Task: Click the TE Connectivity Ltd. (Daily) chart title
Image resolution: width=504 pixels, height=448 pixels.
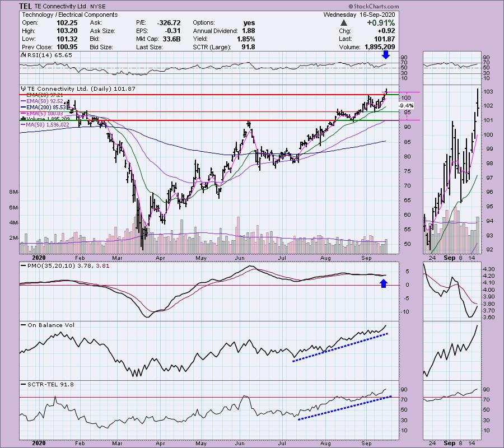Action: (x=81, y=88)
